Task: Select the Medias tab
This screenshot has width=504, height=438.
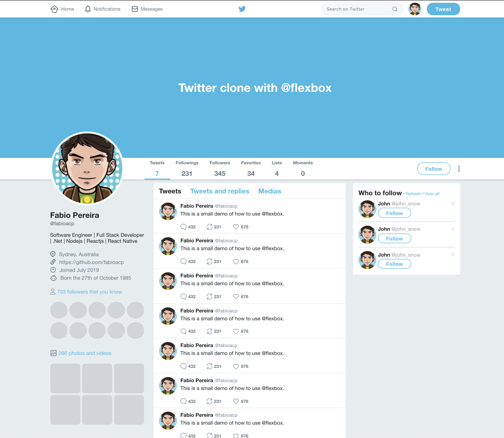Action: [x=270, y=191]
